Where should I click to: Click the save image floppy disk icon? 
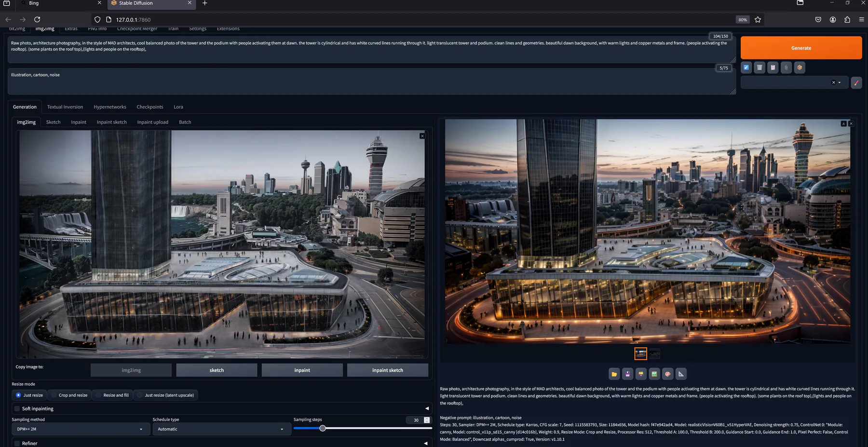[x=627, y=374]
